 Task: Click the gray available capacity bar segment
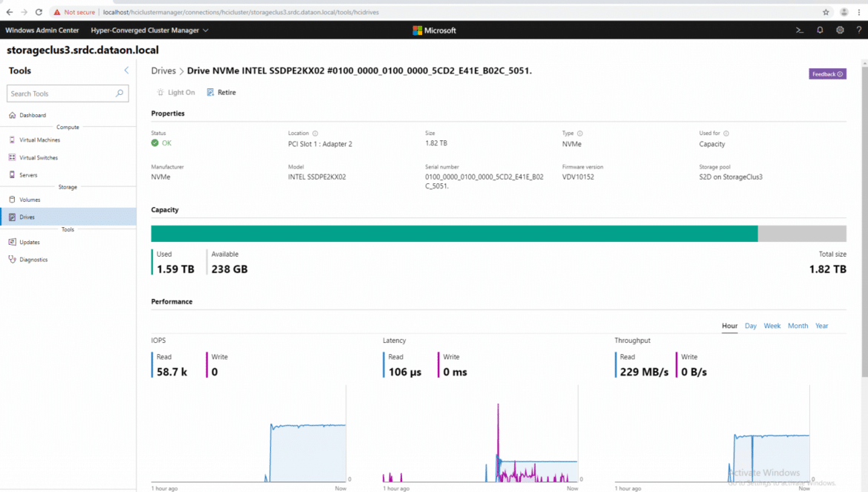(x=802, y=234)
